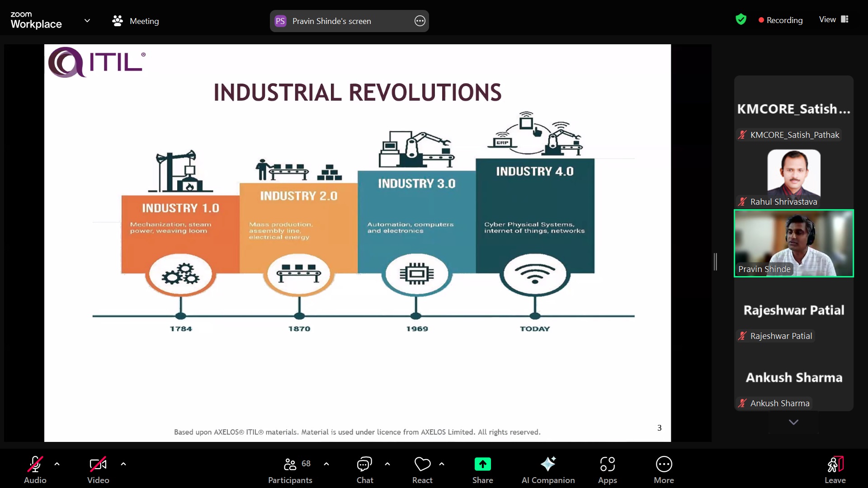Open the Meeting tab at top

(136, 21)
